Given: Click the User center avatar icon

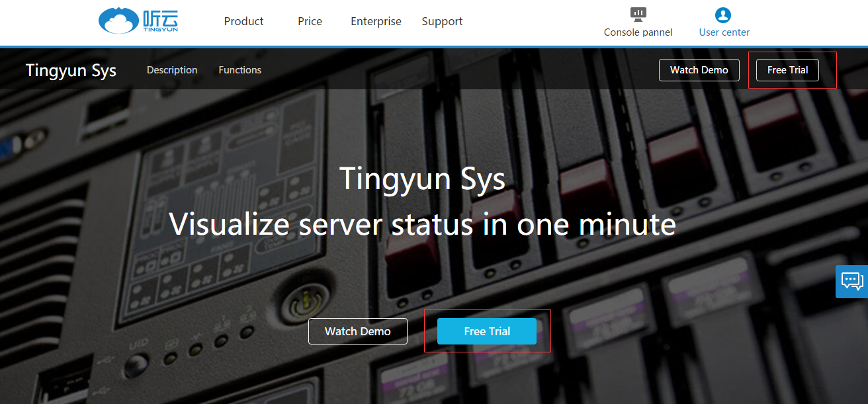Looking at the screenshot, I should [724, 15].
